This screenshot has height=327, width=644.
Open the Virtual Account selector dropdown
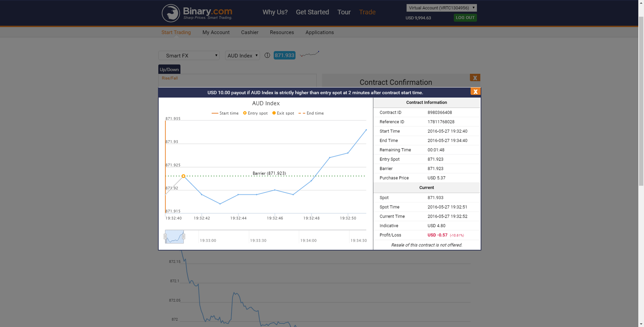point(441,8)
